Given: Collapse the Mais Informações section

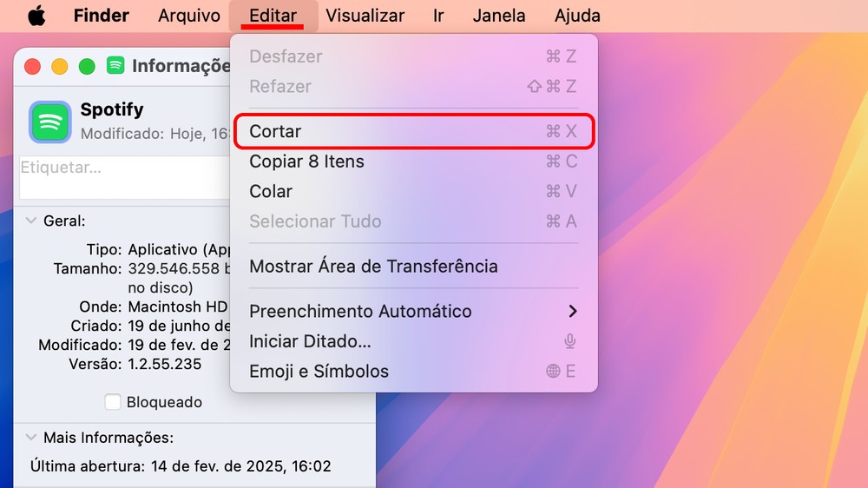Looking at the screenshot, I should point(31,438).
